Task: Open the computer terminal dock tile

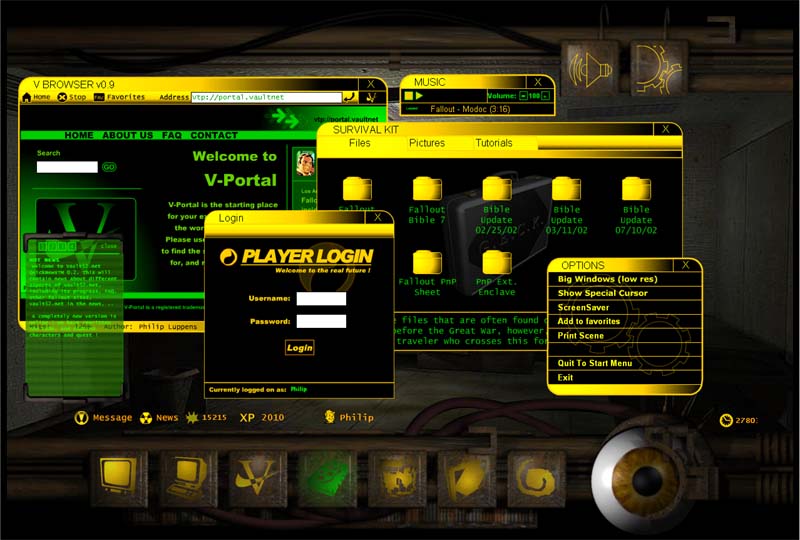Action: tap(189, 478)
